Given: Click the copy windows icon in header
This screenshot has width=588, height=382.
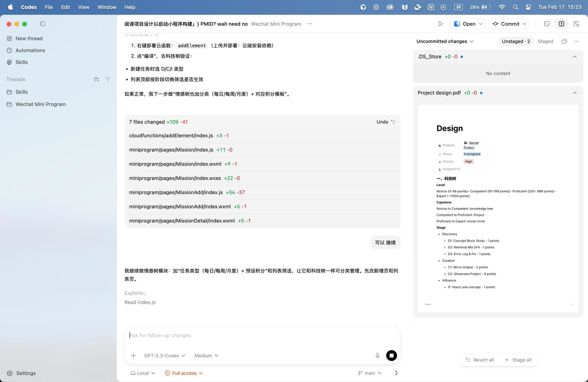Looking at the screenshot, I should coord(576,24).
